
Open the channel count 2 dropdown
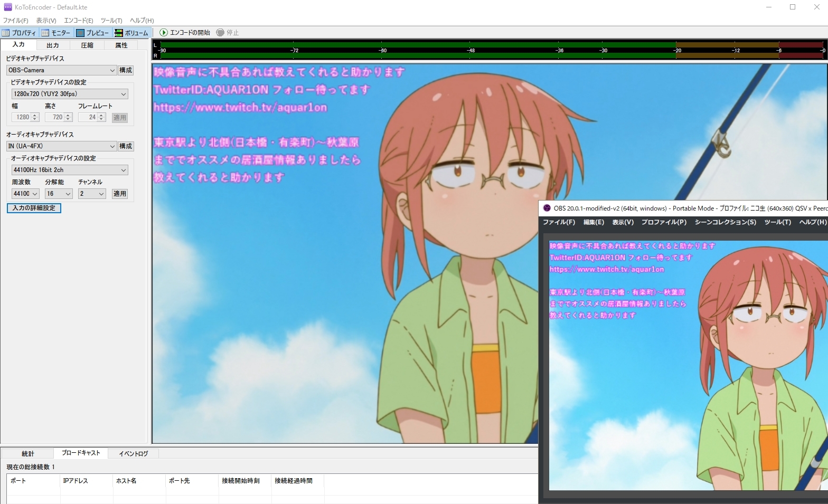point(92,194)
